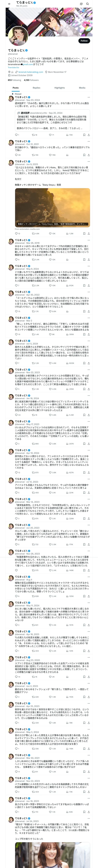Switch to the Replies tab
Image resolution: width=98 pixels, height=868 pixels.
point(36,88)
